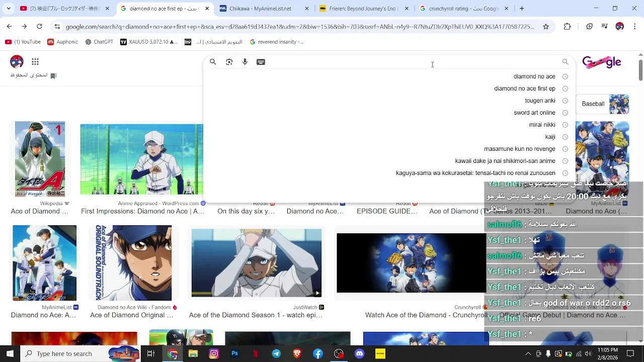This screenshot has width=644, height=362.
Task: Open the Windows notification center
Action: click(x=630, y=354)
